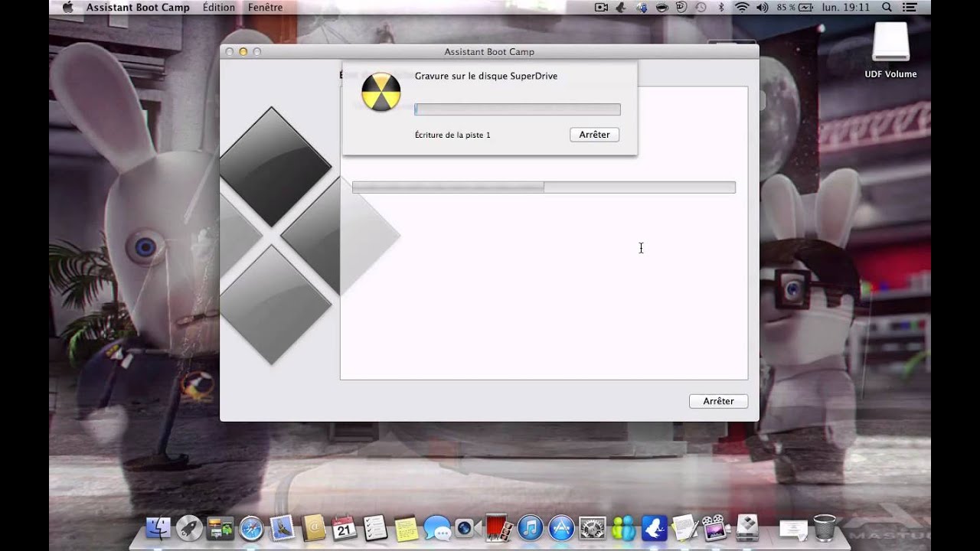Image resolution: width=980 pixels, height=551 pixels.
Task: Open Time Machine menu bar icon
Action: click(x=701, y=7)
